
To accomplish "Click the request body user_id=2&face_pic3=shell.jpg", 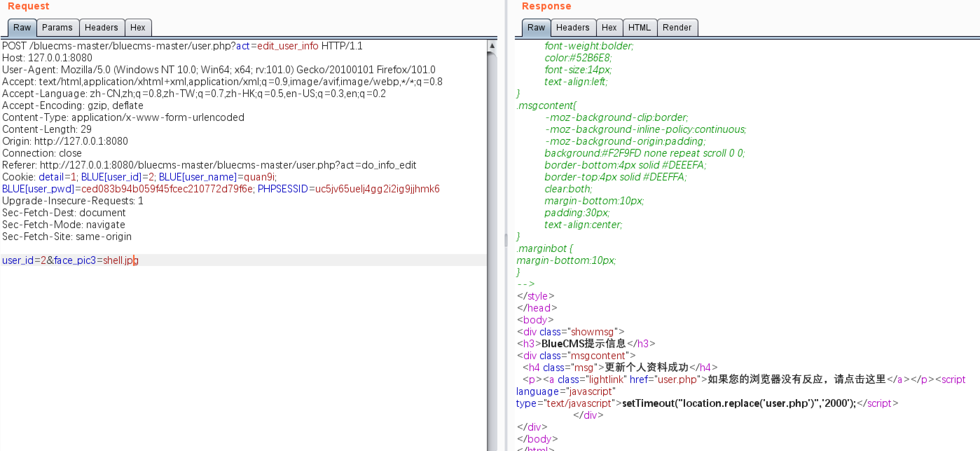I will [x=70, y=260].
